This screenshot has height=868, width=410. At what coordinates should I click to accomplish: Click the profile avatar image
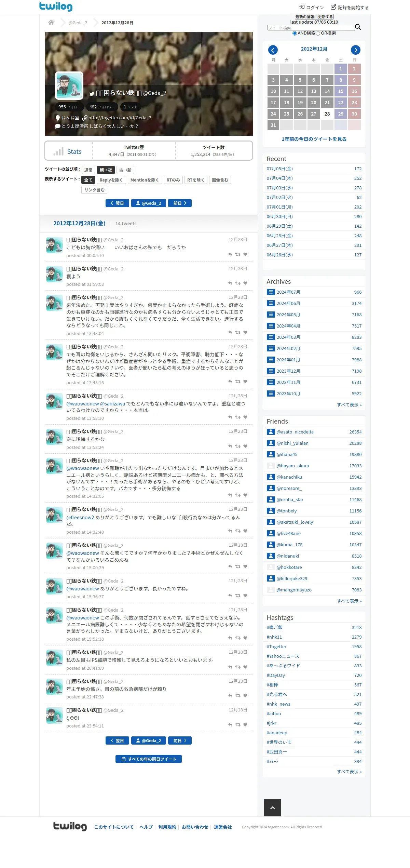click(x=69, y=85)
